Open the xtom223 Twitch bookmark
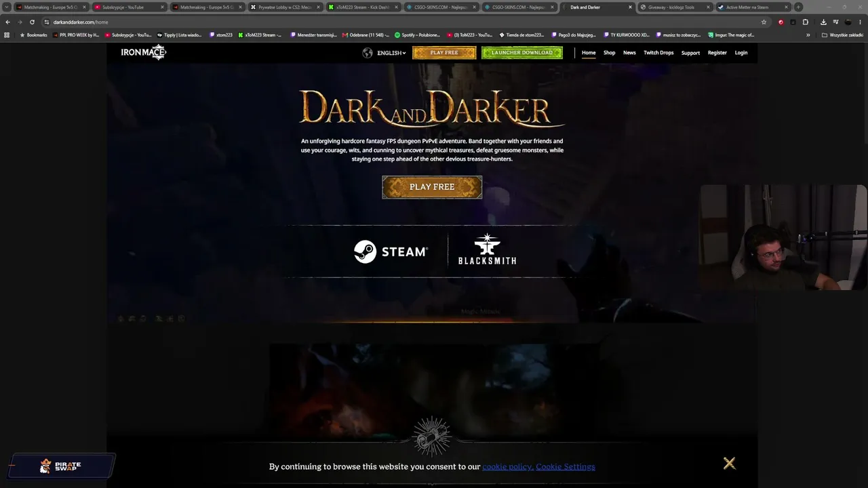 tap(221, 35)
